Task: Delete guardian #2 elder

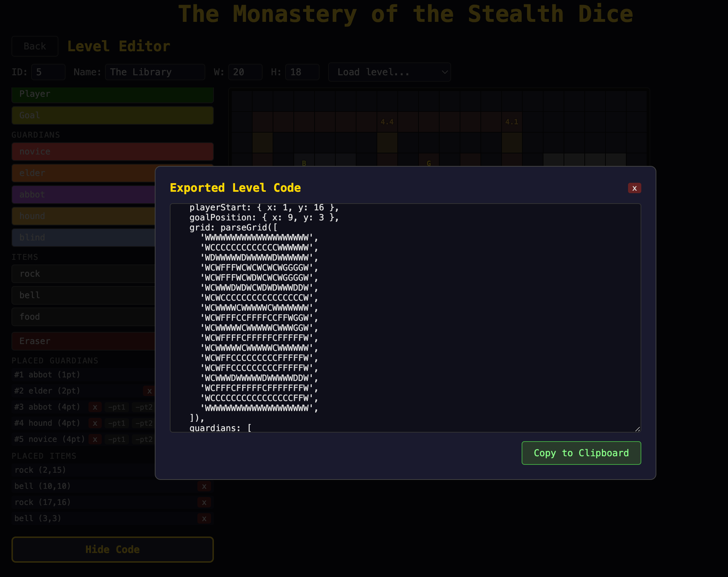Action: click(x=149, y=391)
